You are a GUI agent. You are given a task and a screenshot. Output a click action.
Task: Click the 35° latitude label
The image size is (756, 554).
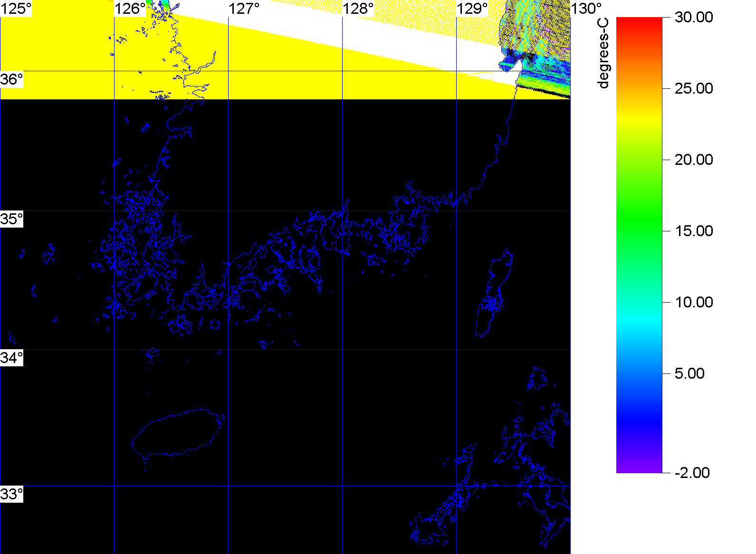click(11, 219)
